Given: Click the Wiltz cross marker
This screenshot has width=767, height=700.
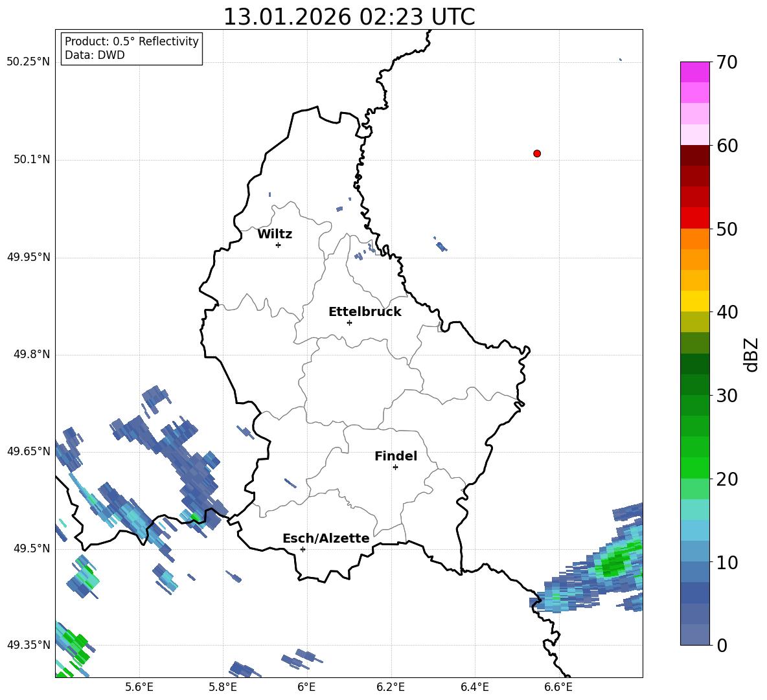Looking at the screenshot, I should pos(278,245).
